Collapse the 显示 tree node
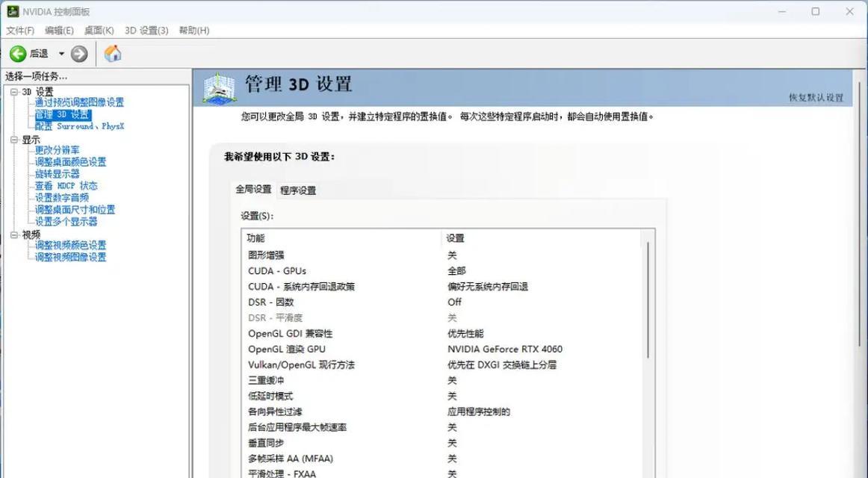868x478 pixels. click(14, 140)
